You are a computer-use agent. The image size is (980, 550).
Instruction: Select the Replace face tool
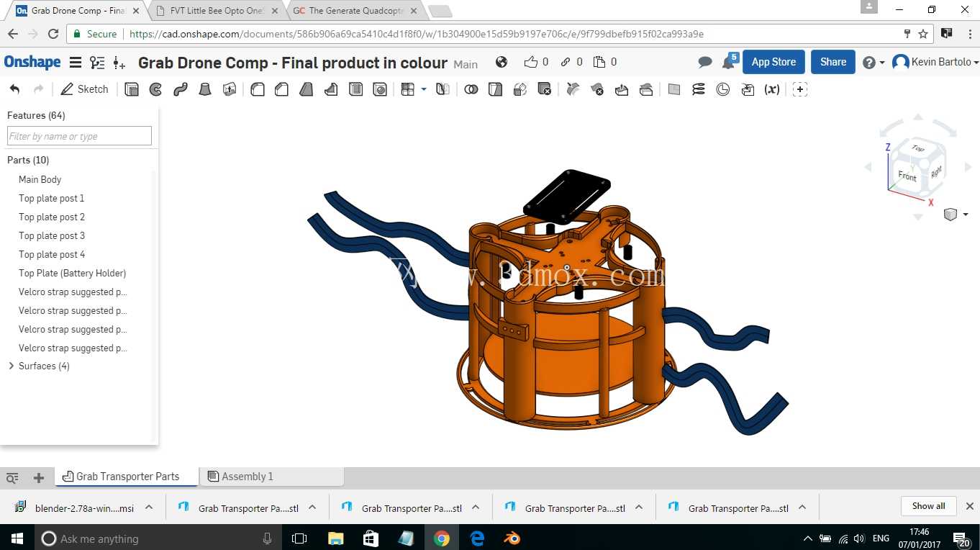[x=646, y=89]
